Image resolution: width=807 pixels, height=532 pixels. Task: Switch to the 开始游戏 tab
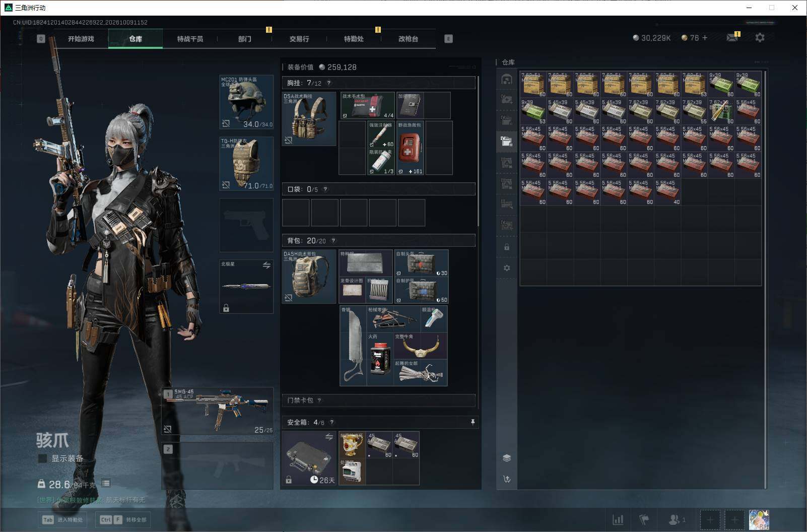coord(81,39)
